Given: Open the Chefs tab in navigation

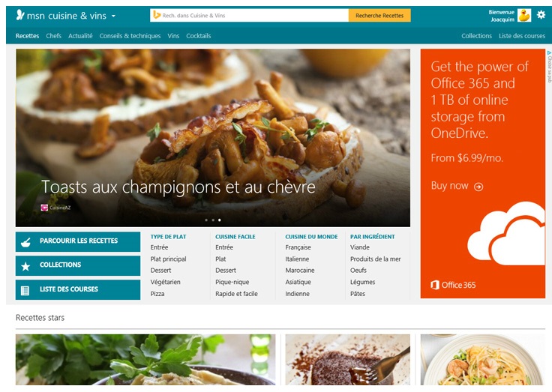Looking at the screenshot, I should [x=53, y=36].
